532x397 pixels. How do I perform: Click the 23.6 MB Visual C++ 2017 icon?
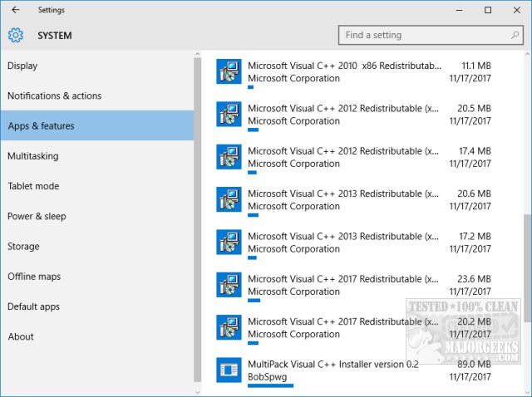(x=229, y=285)
